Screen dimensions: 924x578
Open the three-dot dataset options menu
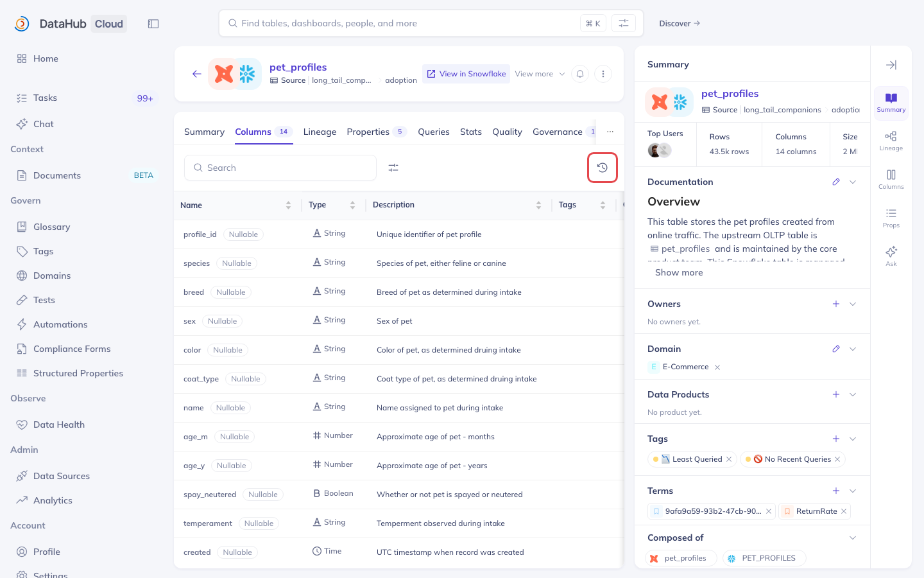(x=603, y=74)
